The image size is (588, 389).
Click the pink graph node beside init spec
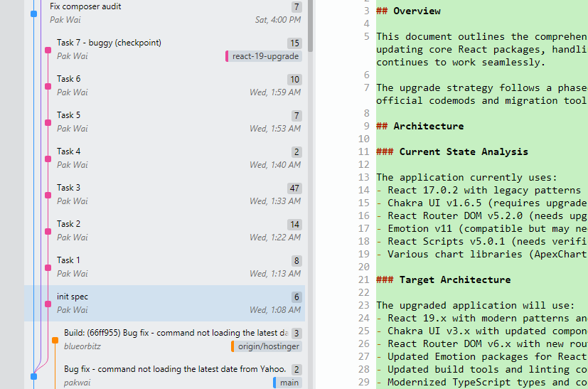coord(48,304)
